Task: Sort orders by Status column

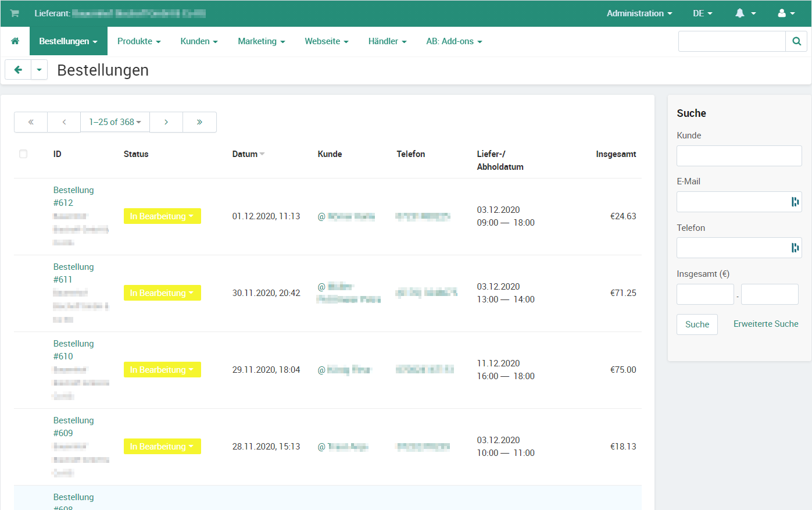Action: (x=136, y=154)
